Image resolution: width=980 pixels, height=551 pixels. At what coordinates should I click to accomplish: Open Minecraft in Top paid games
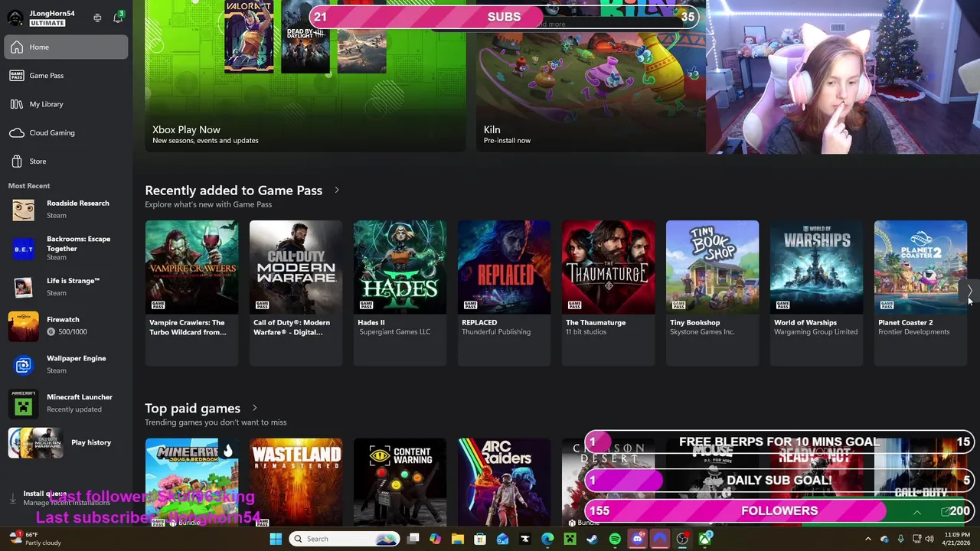click(191, 482)
